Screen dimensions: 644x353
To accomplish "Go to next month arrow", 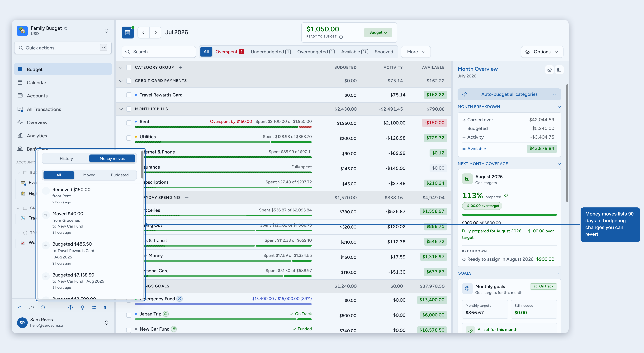I will coord(156,33).
